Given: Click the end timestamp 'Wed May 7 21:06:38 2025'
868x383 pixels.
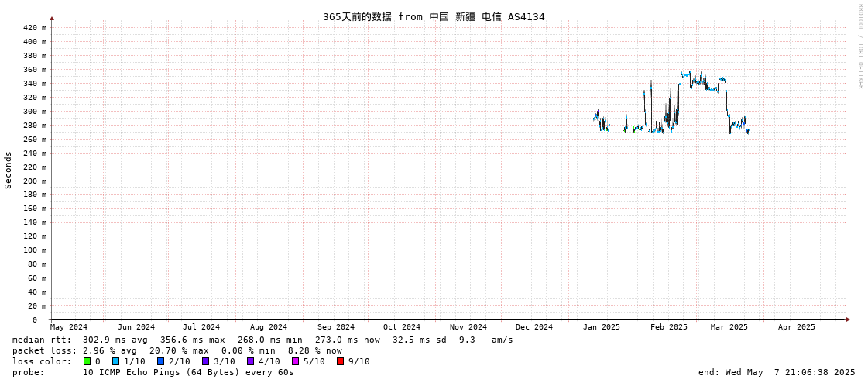Looking at the screenshot, I should click(x=789, y=372).
